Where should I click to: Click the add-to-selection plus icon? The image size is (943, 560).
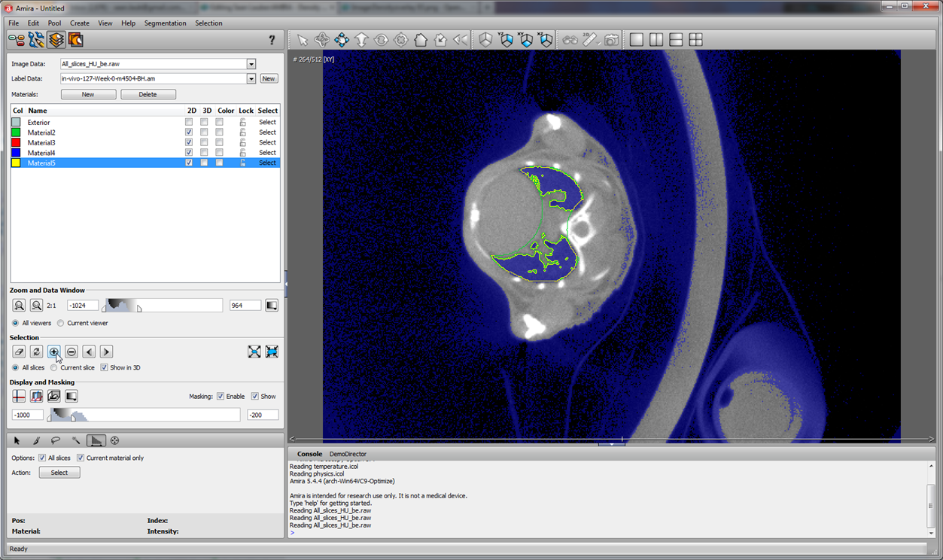(x=54, y=352)
